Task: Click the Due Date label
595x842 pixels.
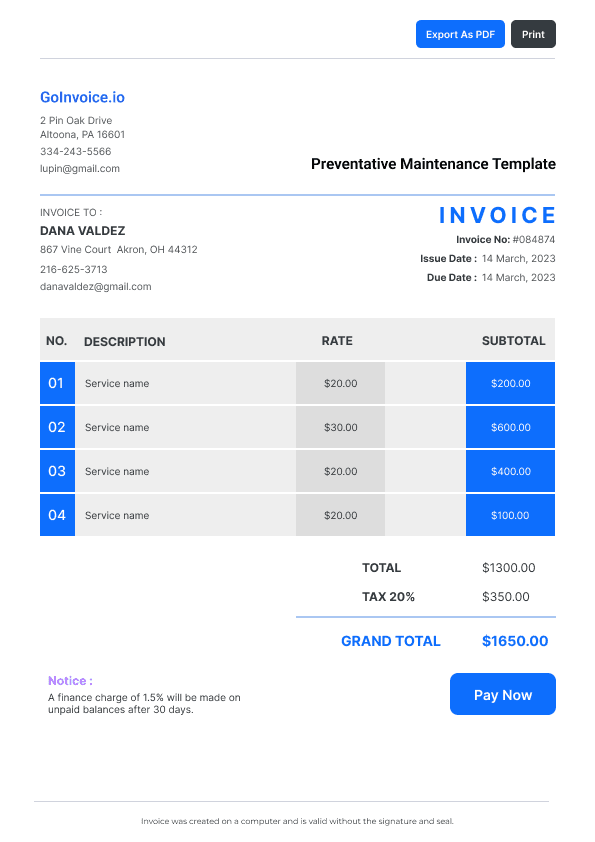Action: pyautogui.click(x=452, y=278)
